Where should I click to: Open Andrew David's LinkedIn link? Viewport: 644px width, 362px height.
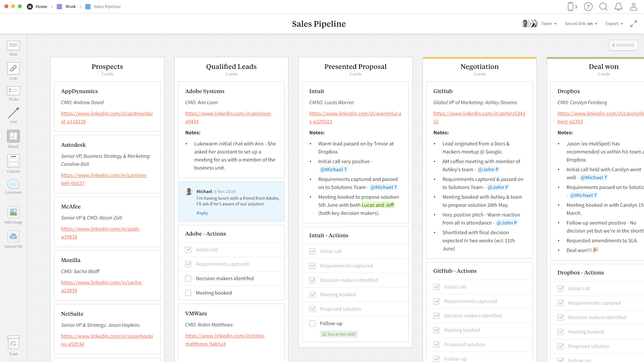click(107, 117)
